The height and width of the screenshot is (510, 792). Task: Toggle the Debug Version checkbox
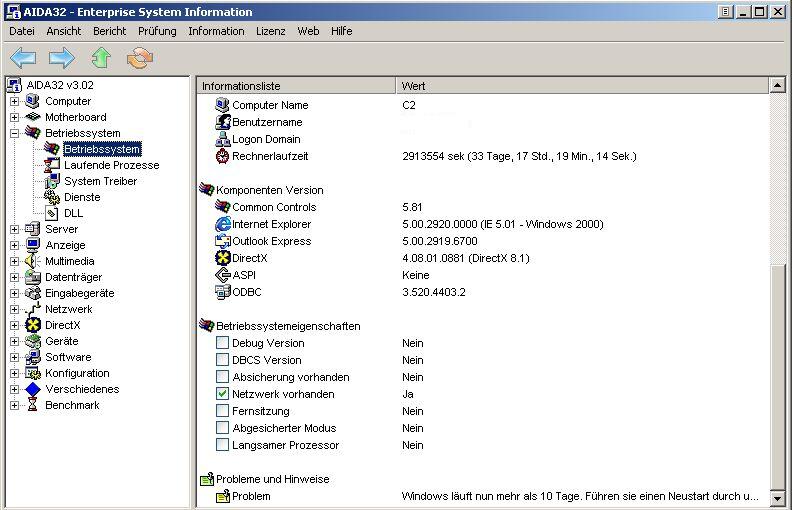[222, 343]
